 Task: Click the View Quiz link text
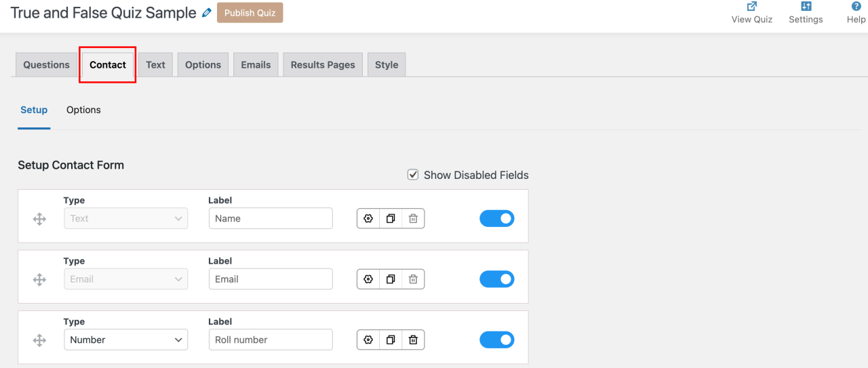(751, 20)
